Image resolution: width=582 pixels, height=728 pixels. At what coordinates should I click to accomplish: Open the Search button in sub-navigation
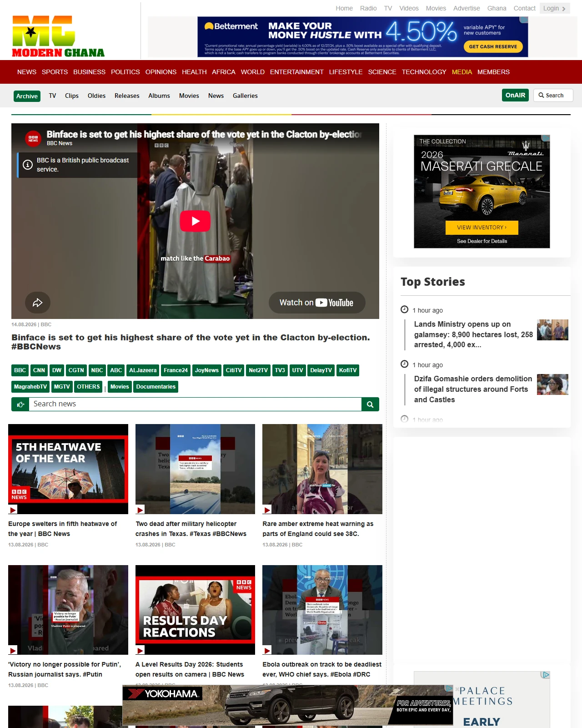(553, 95)
